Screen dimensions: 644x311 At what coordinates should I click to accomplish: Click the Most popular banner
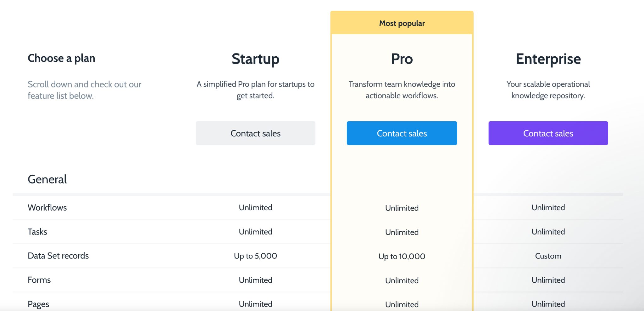402,23
